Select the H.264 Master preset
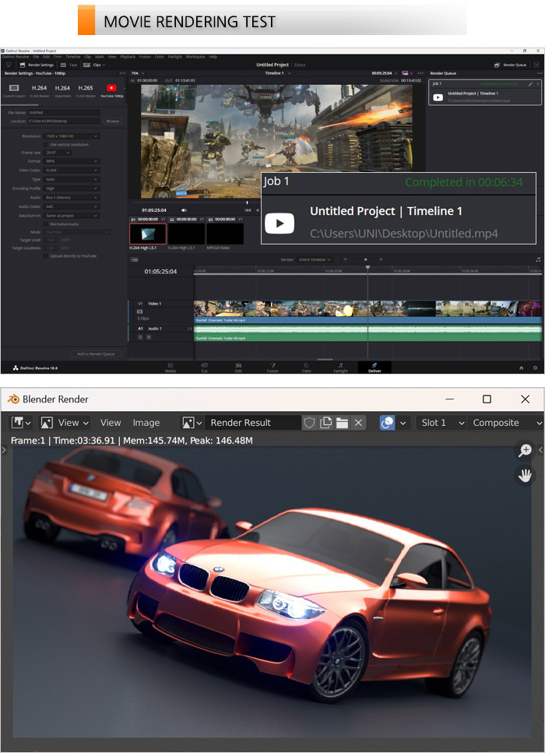The image size is (545, 756). (39, 90)
